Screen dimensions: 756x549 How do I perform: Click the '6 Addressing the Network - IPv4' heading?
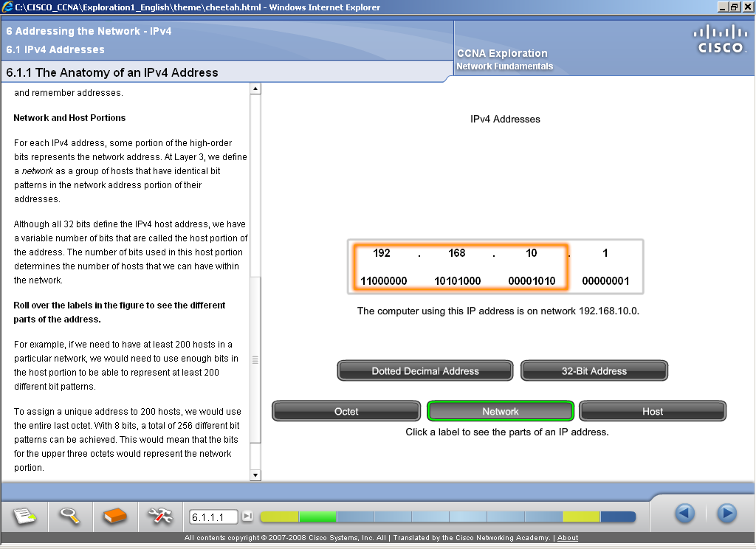pos(89,31)
